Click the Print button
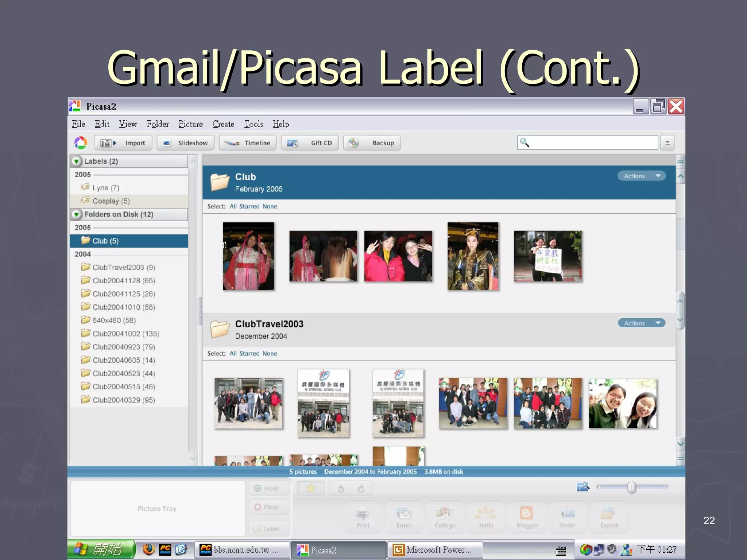Viewport: 747px width, 560px height. coord(363,518)
